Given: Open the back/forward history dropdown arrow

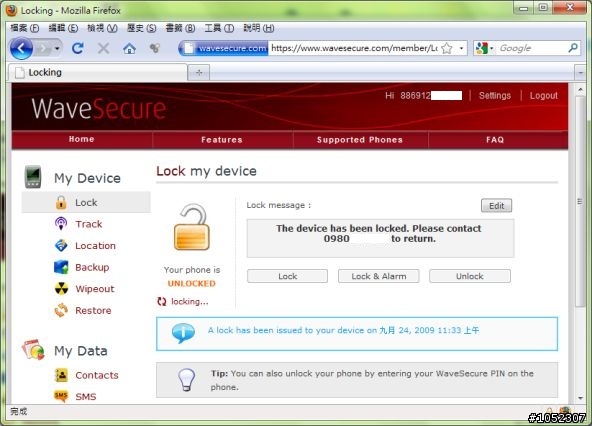Looking at the screenshot, I should (x=57, y=48).
